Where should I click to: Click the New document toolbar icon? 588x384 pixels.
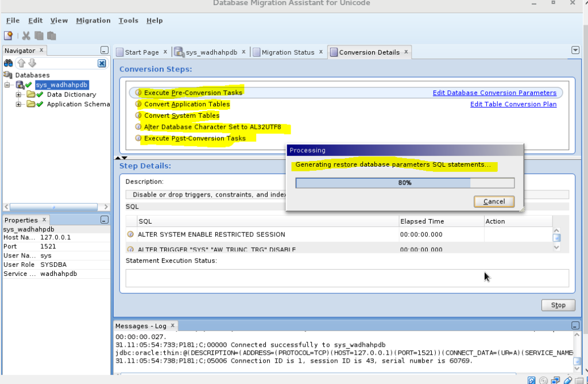click(x=9, y=35)
